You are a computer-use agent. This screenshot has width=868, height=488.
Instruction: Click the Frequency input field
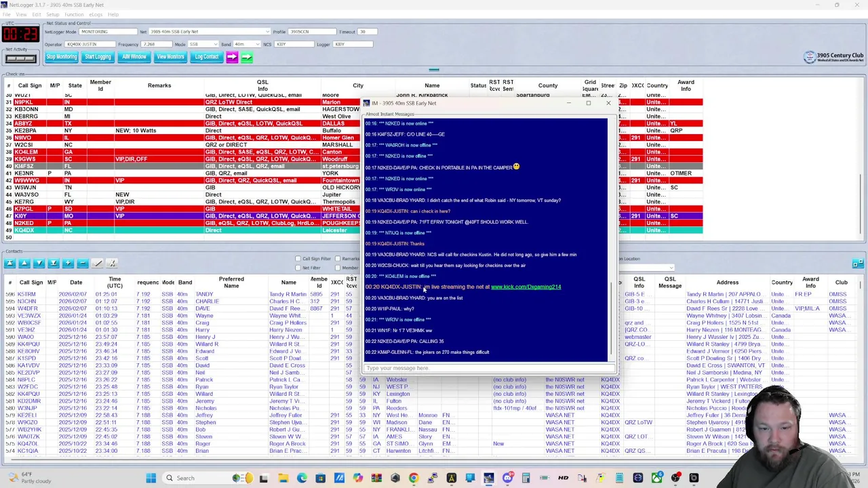point(157,44)
